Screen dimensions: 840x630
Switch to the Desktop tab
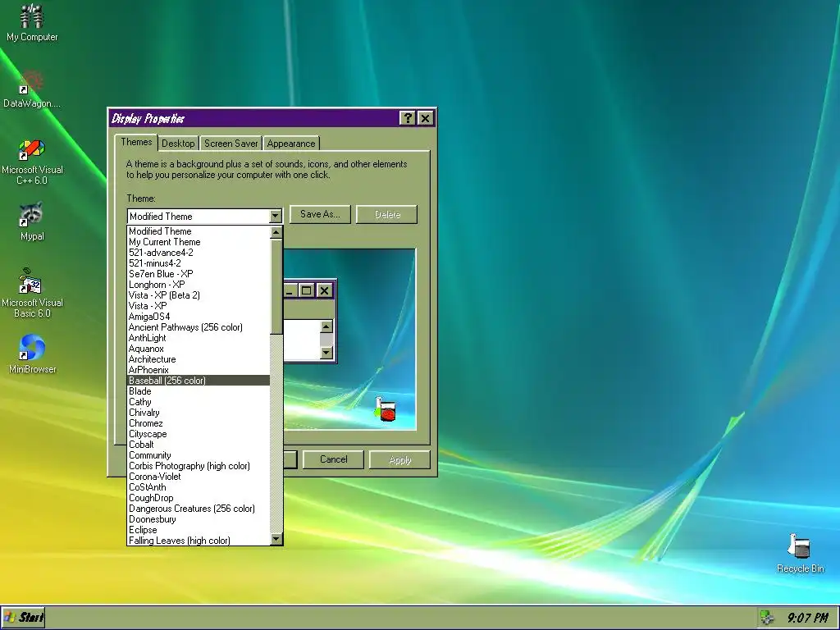(178, 144)
